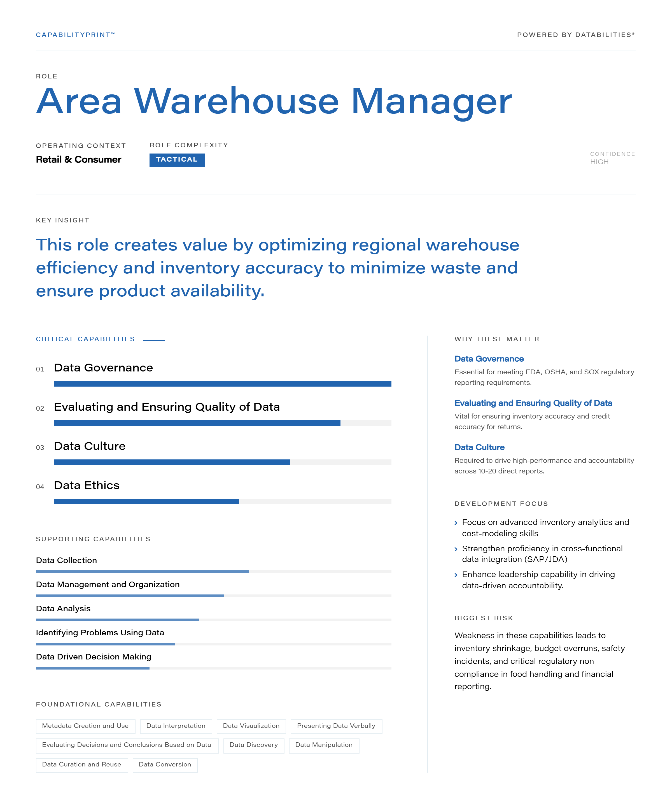This screenshot has width=672, height=804.
Task: Click Evaluating and Ensuring Quality heading in sidebar
Action: [x=533, y=403]
